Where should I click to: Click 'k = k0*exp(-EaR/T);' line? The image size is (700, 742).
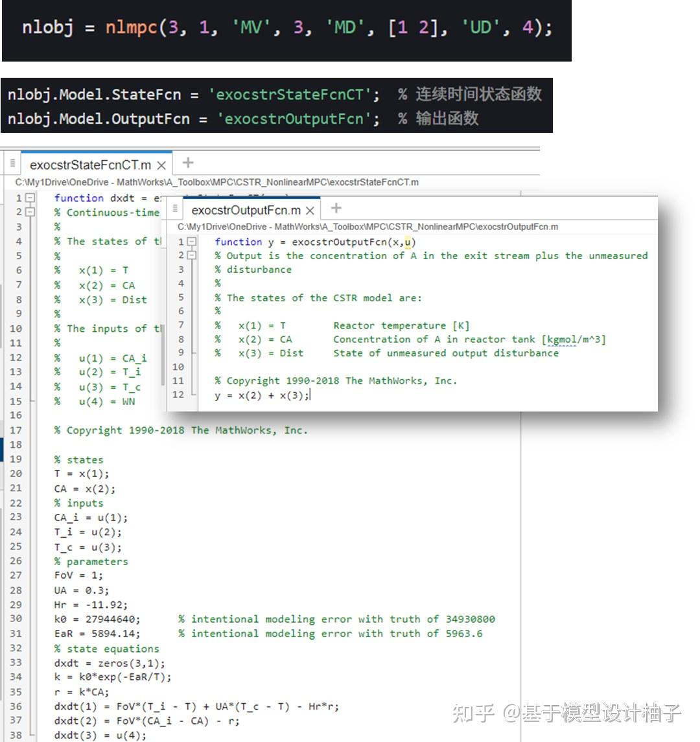pos(113,677)
